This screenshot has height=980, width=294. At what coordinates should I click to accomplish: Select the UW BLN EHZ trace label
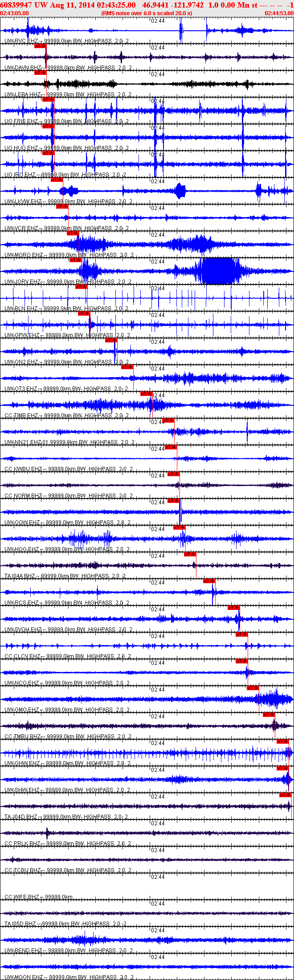coord(21,309)
